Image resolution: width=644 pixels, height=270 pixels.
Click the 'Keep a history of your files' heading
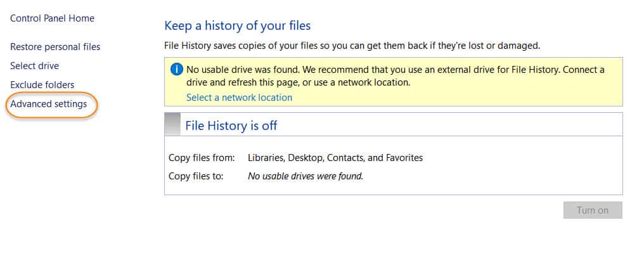(x=237, y=26)
